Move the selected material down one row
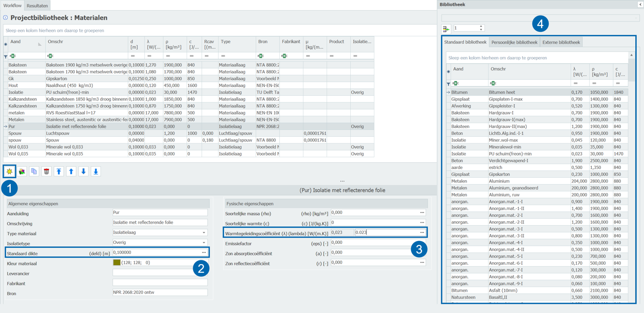The width and height of the screenshot is (644, 313). tap(83, 171)
